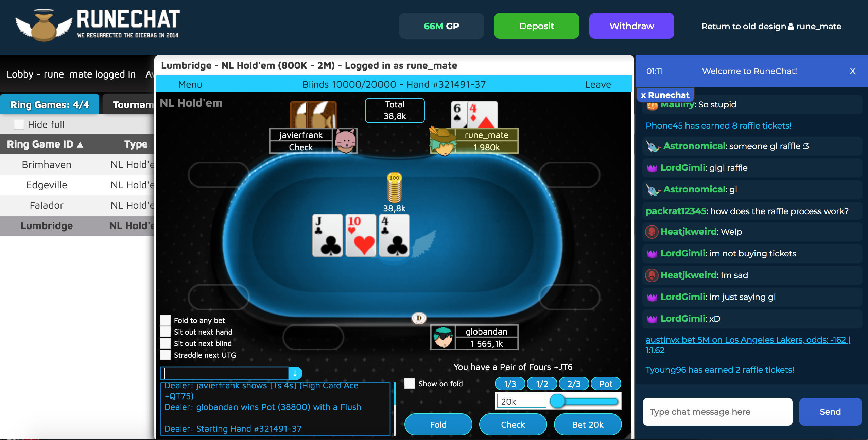Sort by Ring Game ID column arrow
Viewport: 868px width, 440px height.
point(80,145)
